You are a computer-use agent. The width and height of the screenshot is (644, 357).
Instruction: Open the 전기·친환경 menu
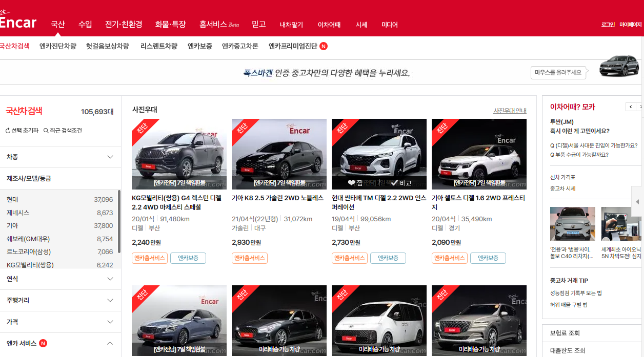[124, 24]
